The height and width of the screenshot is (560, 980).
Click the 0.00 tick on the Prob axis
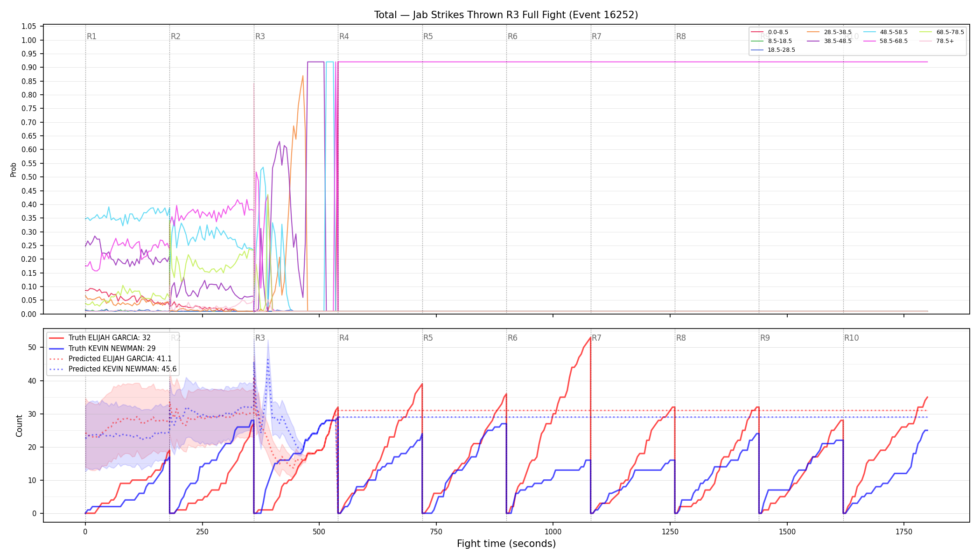(x=29, y=314)
